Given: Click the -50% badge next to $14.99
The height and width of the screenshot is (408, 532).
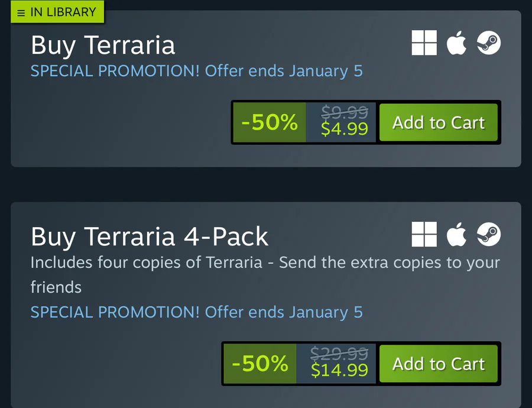Looking at the screenshot, I should (260, 364).
